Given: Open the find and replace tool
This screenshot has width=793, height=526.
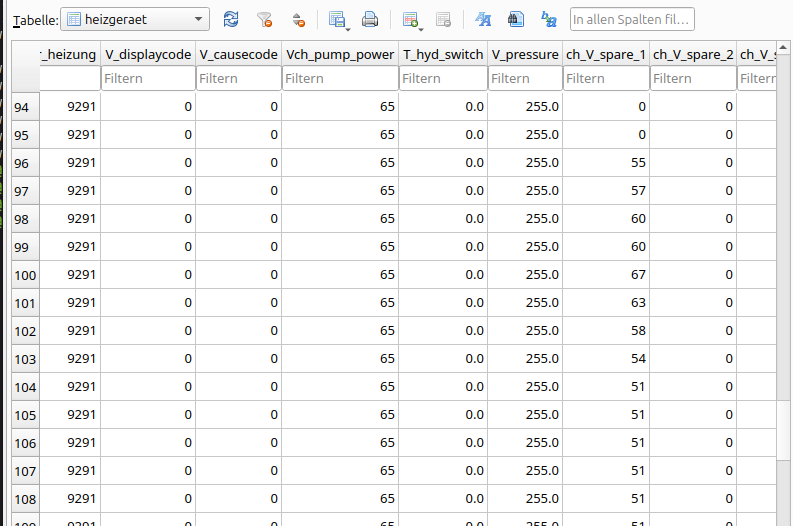Looking at the screenshot, I should tap(548, 19).
